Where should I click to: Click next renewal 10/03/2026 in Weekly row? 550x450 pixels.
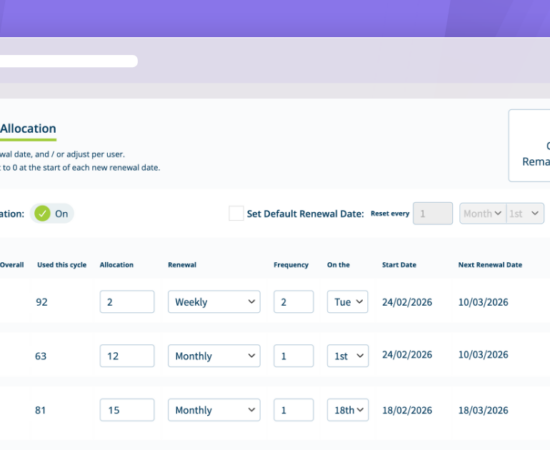click(483, 302)
